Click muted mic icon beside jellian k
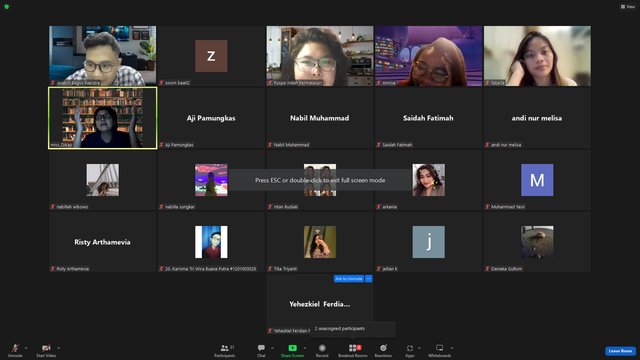Screen dimensions: 640x360 tap(378, 269)
